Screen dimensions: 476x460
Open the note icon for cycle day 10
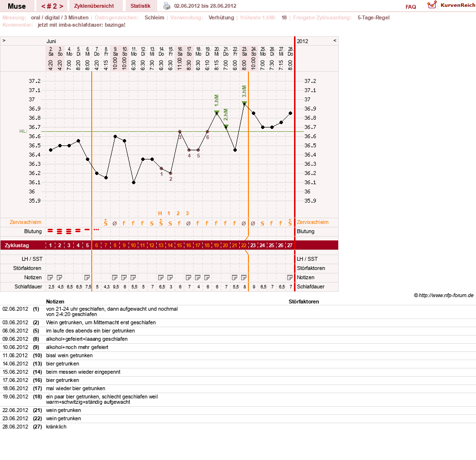133,277
